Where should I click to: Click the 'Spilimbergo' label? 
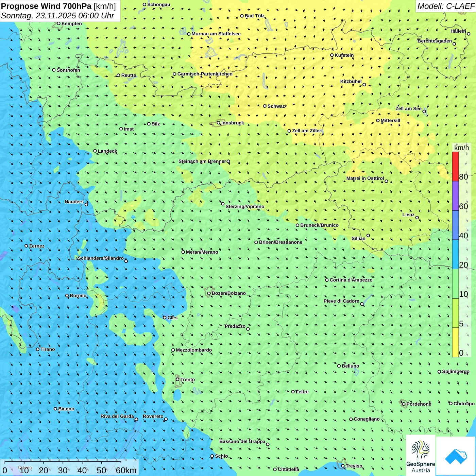[456, 371]
